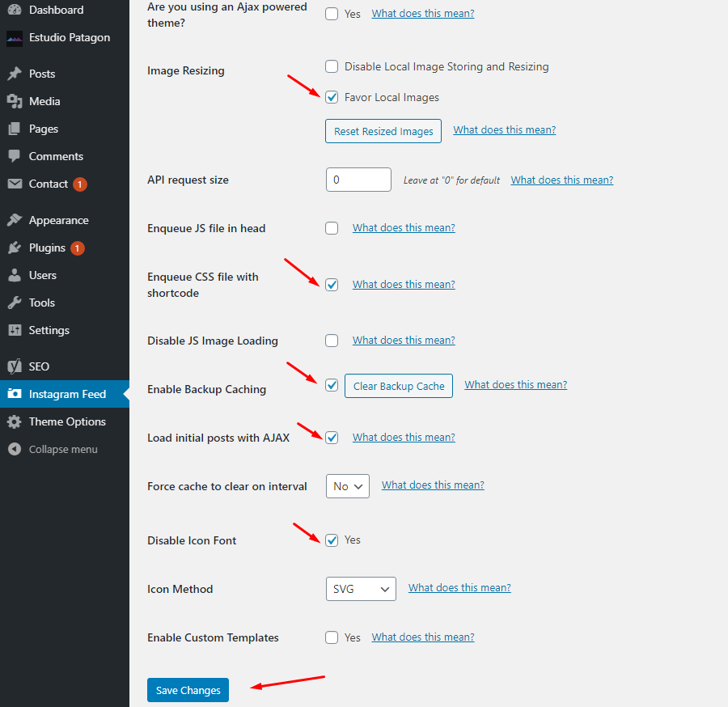This screenshot has height=707, width=728.
Task: Open help link beside Reset Resized Images
Action: pos(505,130)
